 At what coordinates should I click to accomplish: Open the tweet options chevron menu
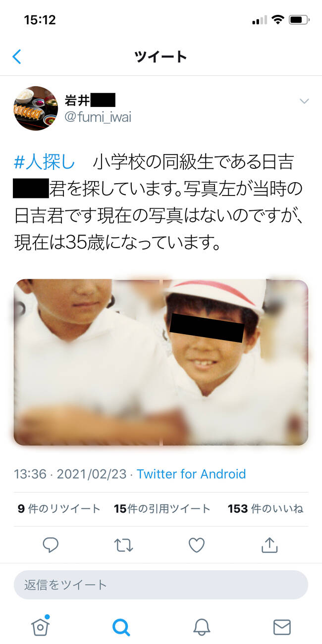[x=304, y=101]
